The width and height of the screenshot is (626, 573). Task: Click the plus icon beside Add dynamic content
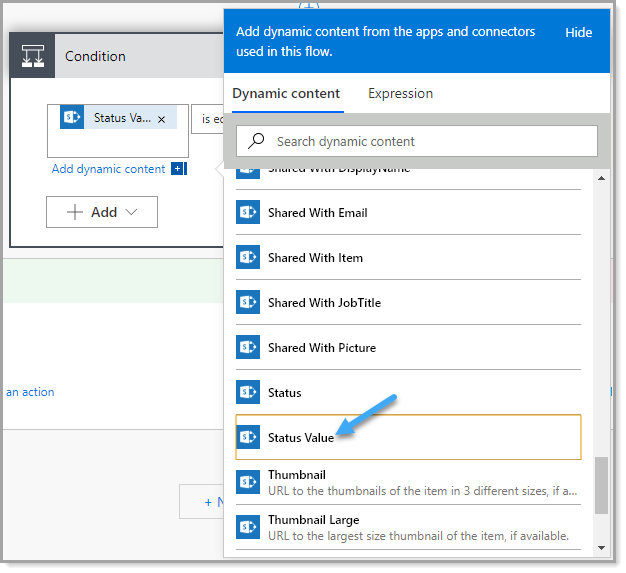coord(178,169)
